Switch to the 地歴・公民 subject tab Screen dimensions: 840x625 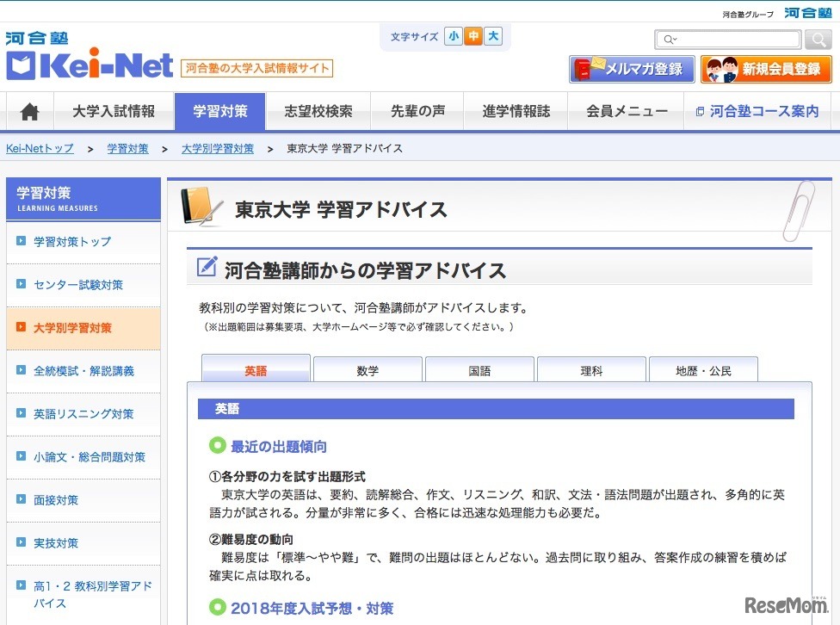coord(702,369)
